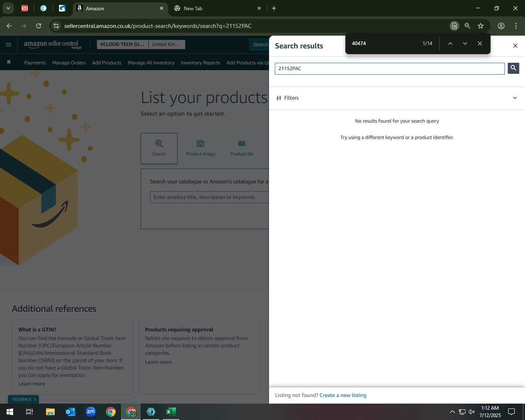Click the Amazon Seller Central logo
525x420 pixels.
coord(52,44)
